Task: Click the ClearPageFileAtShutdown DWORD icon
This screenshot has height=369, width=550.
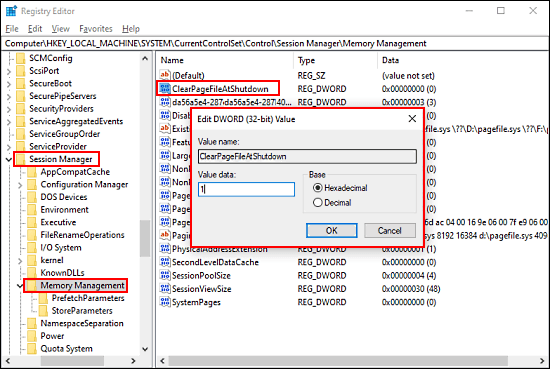Action: tap(165, 88)
